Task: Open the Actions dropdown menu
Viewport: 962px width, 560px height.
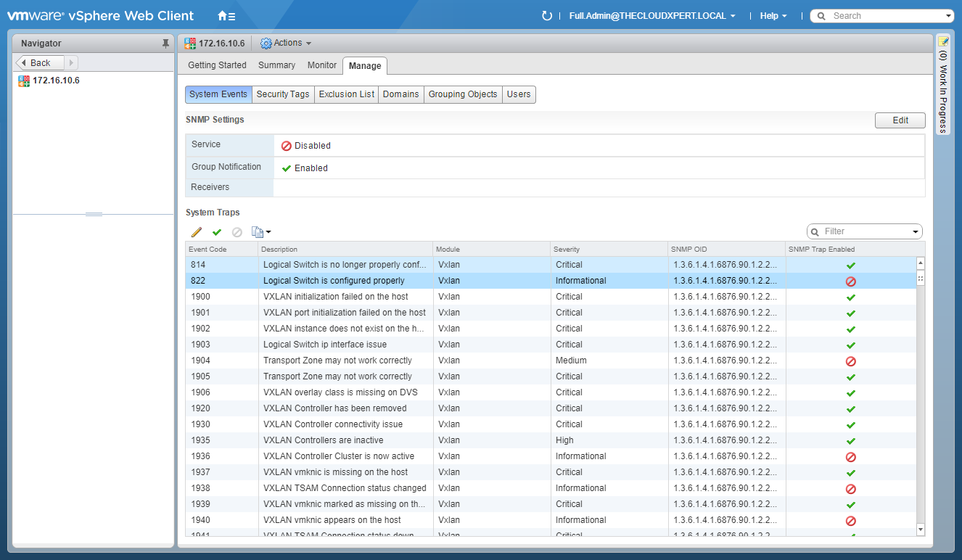Action: pos(287,44)
